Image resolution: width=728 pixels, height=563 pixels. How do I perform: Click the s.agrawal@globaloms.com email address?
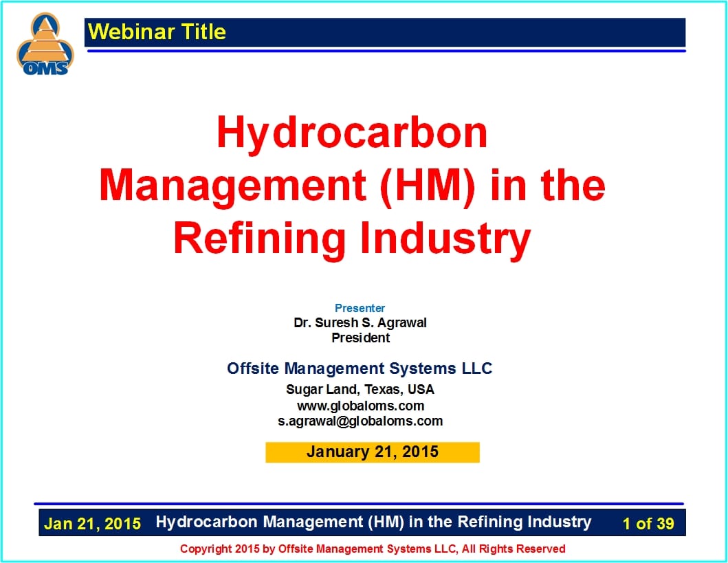pos(360,421)
